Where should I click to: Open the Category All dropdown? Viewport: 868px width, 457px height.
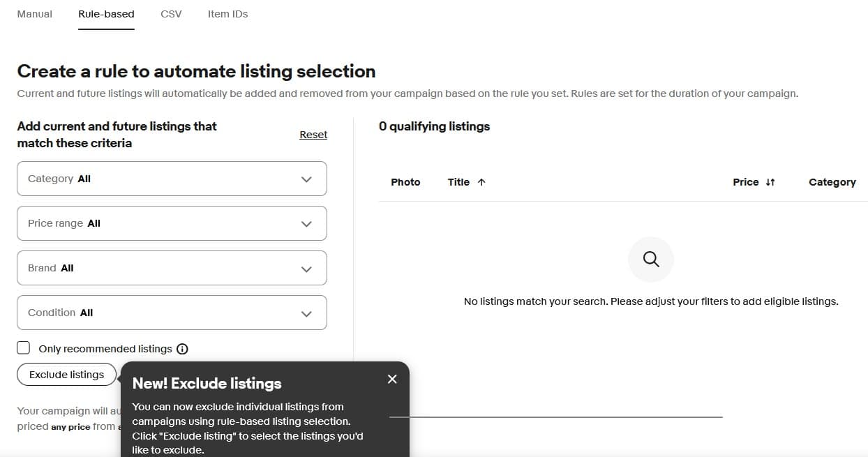pyautogui.click(x=172, y=179)
